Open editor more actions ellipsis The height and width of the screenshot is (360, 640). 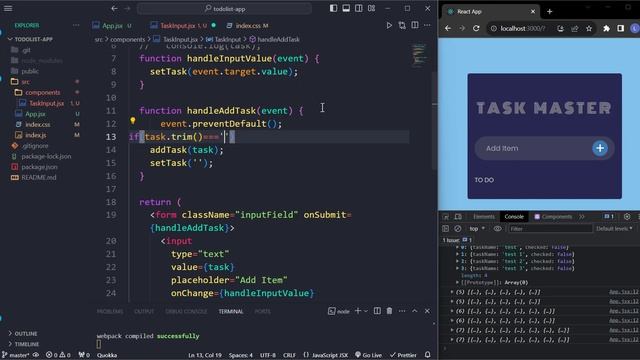click(427, 25)
